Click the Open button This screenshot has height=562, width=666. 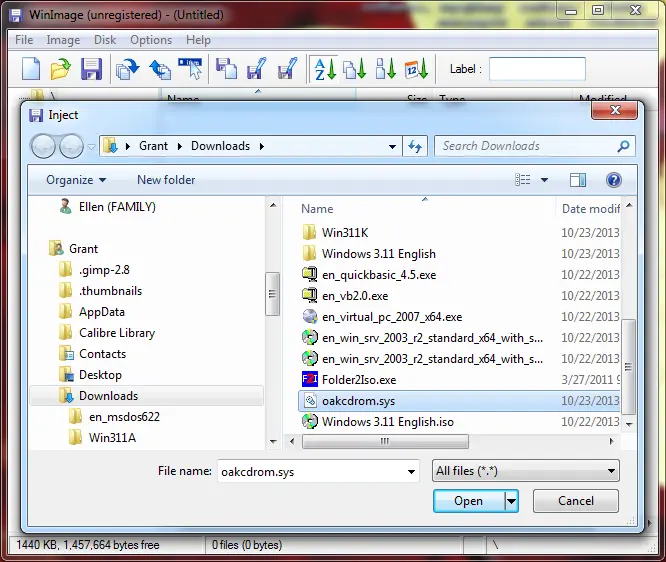click(469, 501)
